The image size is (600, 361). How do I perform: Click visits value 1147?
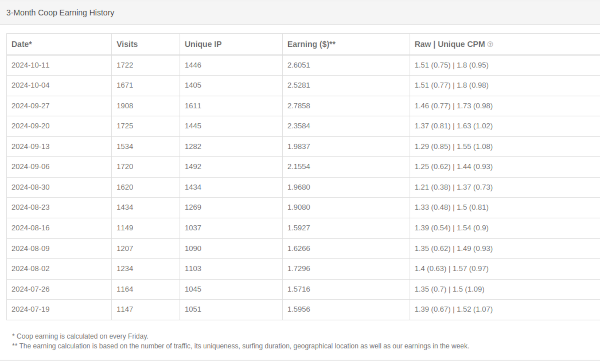tap(125, 309)
